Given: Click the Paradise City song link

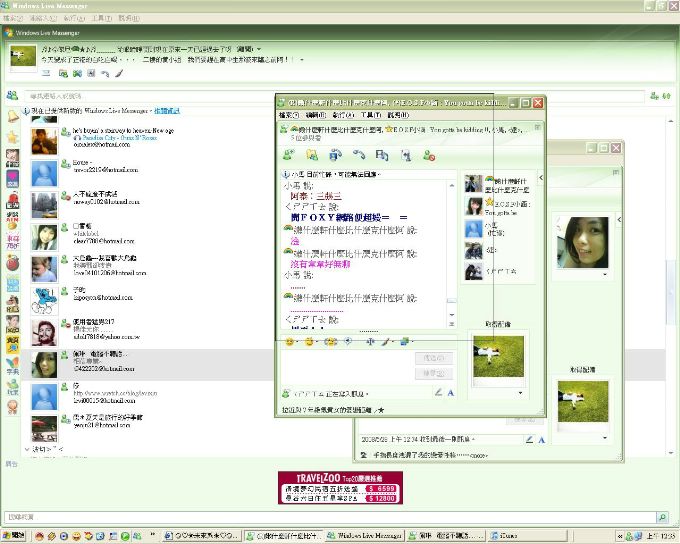Looking at the screenshot, I should click(x=119, y=138).
